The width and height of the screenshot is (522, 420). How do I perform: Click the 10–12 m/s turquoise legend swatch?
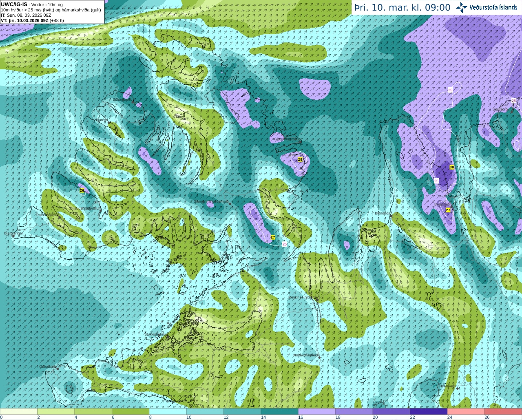pyautogui.click(x=205, y=411)
